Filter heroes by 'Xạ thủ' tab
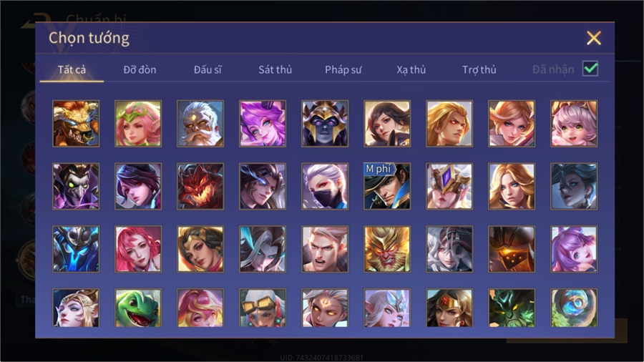Screen dimensions: 644x362 pyautogui.click(x=411, y=70)
